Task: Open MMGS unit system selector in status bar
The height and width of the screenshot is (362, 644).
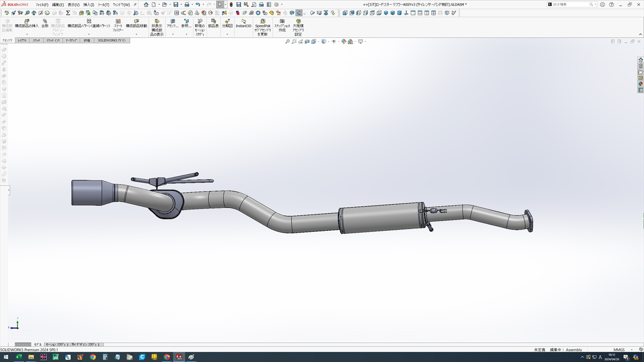Action: [619, 349]
